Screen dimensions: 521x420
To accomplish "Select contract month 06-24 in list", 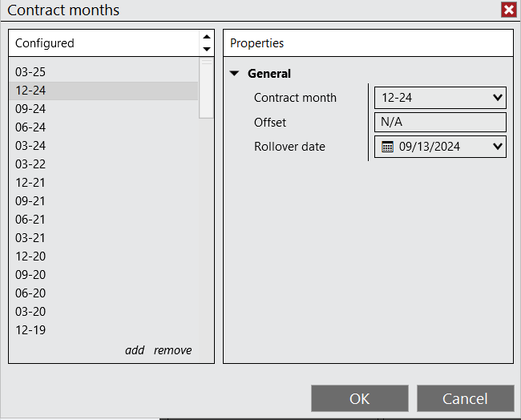I will point(30,127).
